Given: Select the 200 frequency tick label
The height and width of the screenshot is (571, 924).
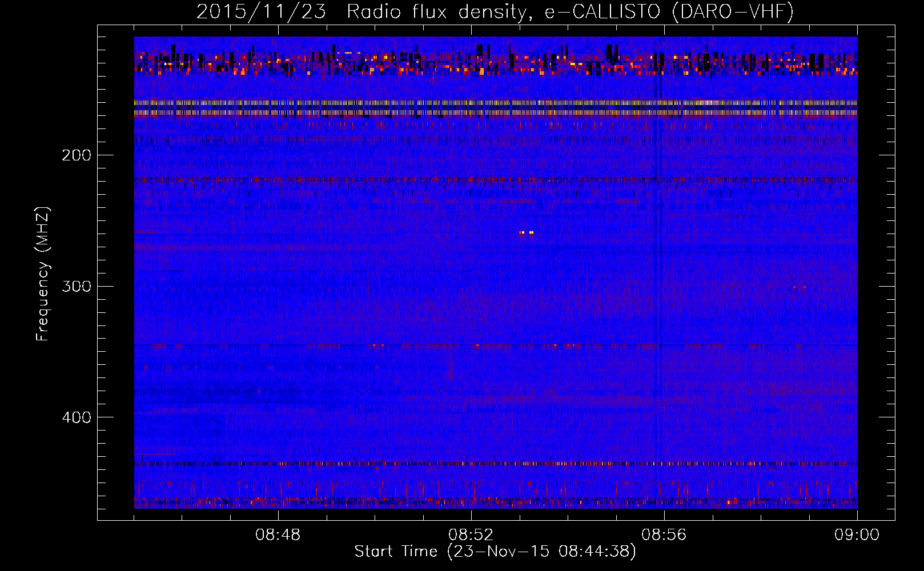Looking at the screenshot, I should tap(77, 155).
